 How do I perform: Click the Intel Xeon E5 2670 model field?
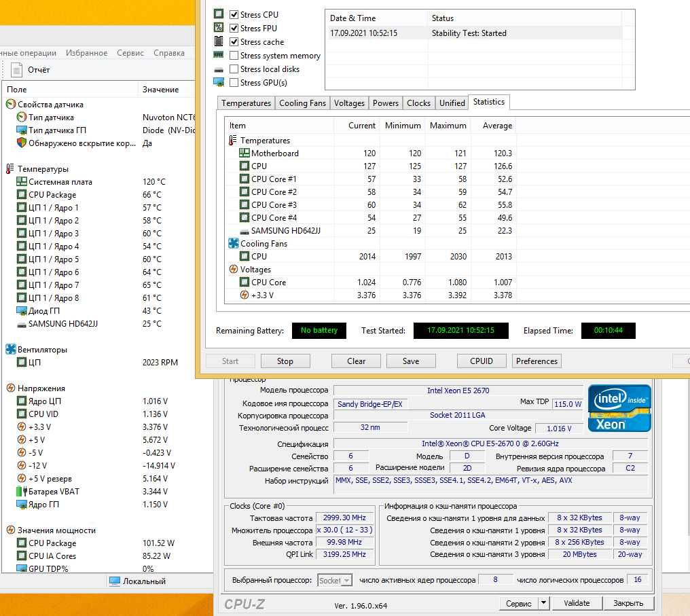pyautogui.click(x=458, y=391)
